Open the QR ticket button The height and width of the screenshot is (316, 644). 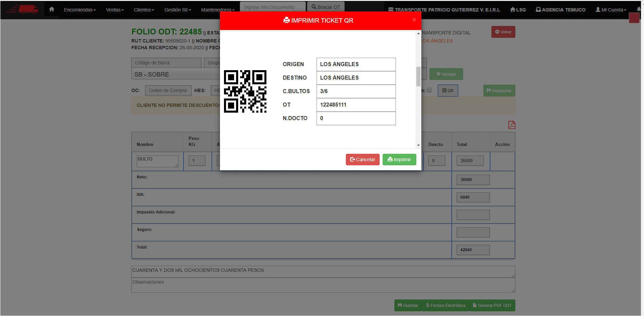click(448, 90)
